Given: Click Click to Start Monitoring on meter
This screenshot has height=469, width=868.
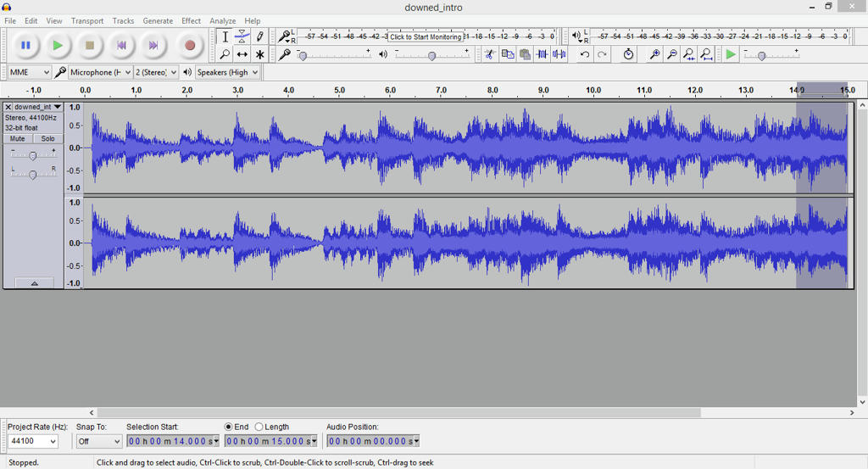Looking at the screenshot, I should coord(426,37).
